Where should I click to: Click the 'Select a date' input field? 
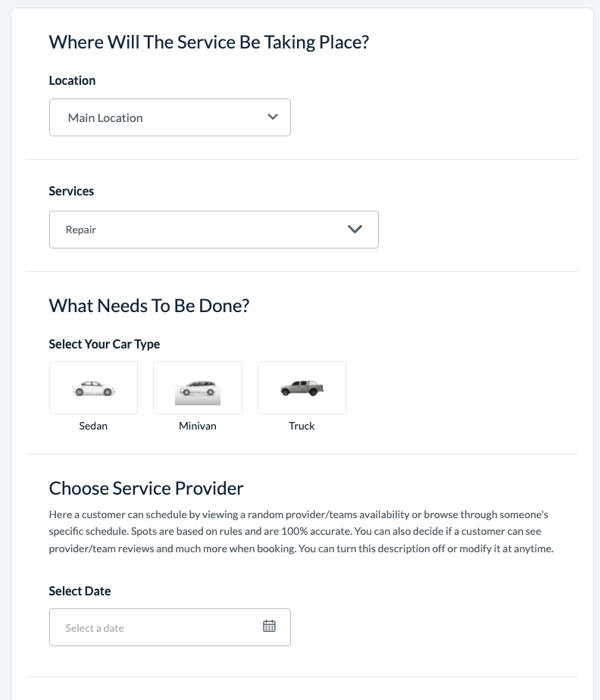click(x=152, y=627)
